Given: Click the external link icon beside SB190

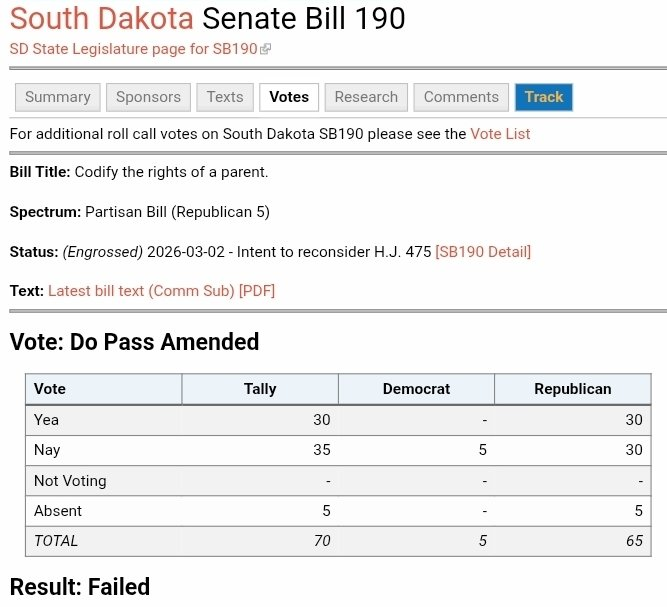Looking at the screenshot, I should (265, 49).
